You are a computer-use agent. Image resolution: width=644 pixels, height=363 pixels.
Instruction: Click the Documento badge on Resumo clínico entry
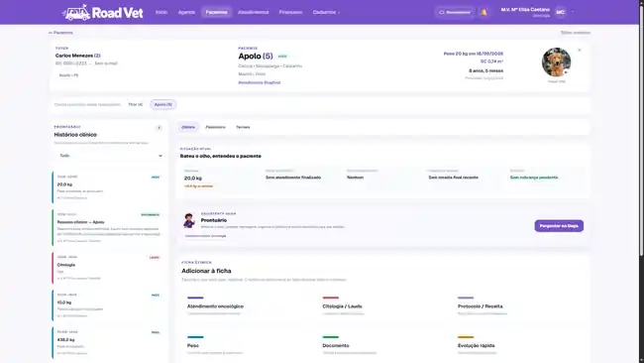tap(151, 215)
